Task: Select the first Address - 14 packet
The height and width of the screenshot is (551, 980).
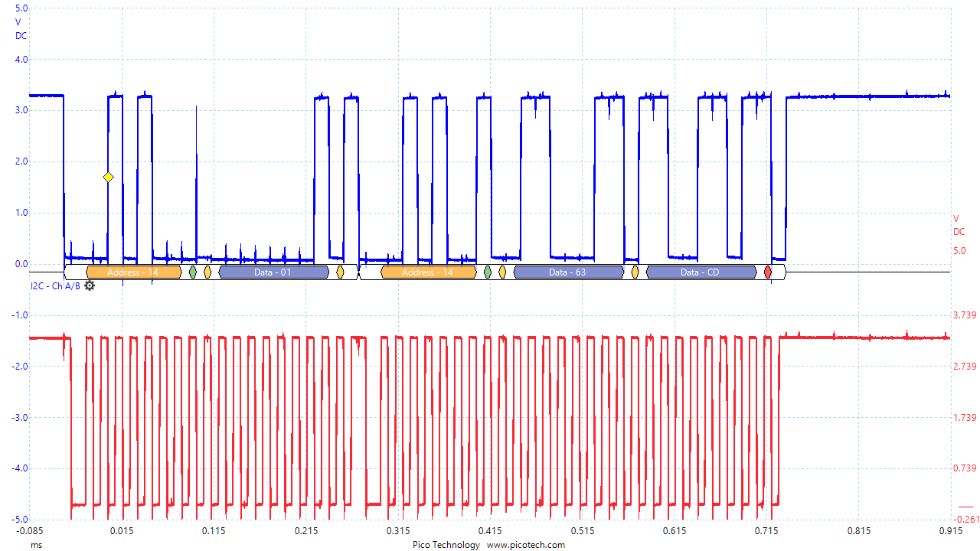Action: 133,272
